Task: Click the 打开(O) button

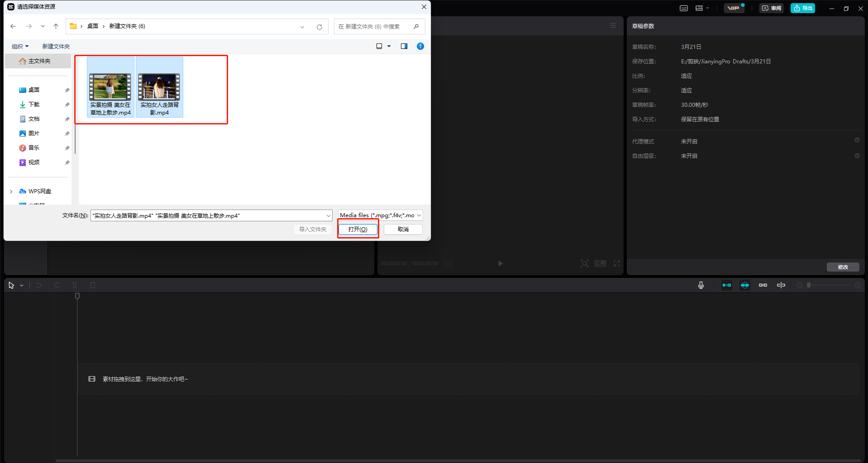Action: [358, 229]
